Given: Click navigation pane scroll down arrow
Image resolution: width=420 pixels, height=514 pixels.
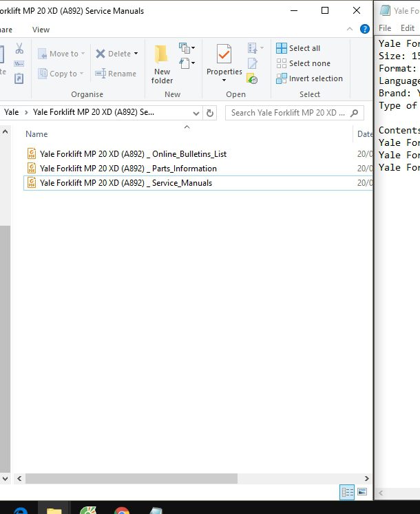Looking at the screenshot, I should 6,479.
